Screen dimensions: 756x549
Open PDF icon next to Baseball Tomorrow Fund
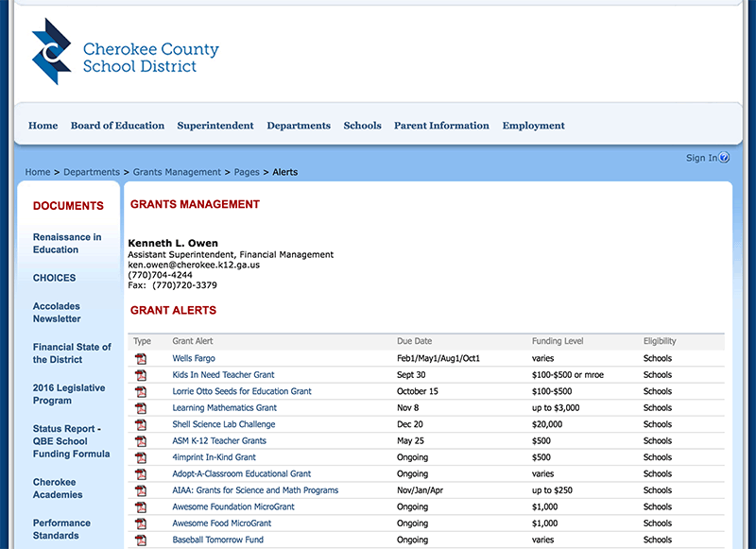click(141, 540)
